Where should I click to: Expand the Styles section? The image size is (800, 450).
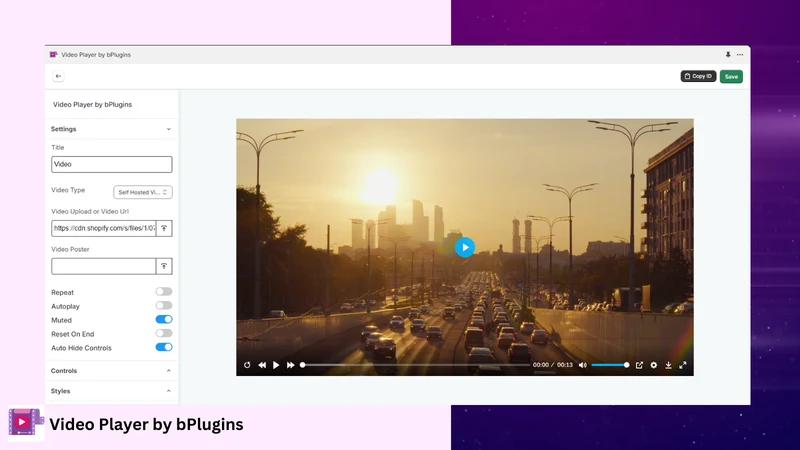112,391
